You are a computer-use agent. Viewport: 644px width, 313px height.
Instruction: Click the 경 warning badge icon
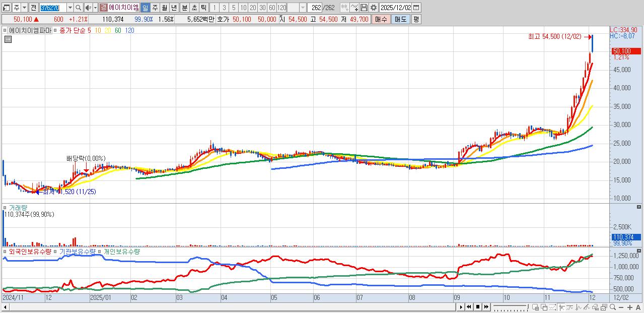coord(103,8)
